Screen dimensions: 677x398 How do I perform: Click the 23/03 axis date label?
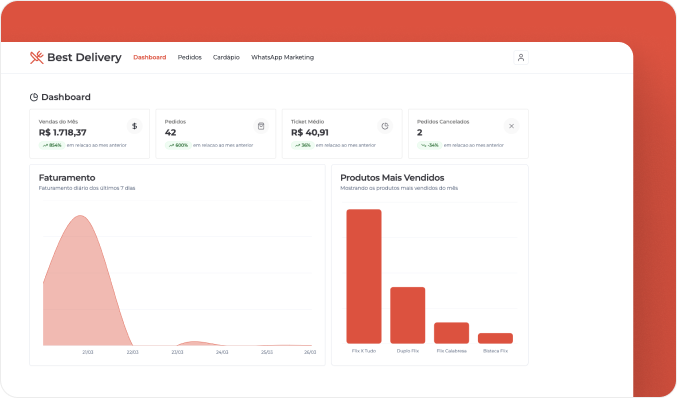(x=177, y=352)
